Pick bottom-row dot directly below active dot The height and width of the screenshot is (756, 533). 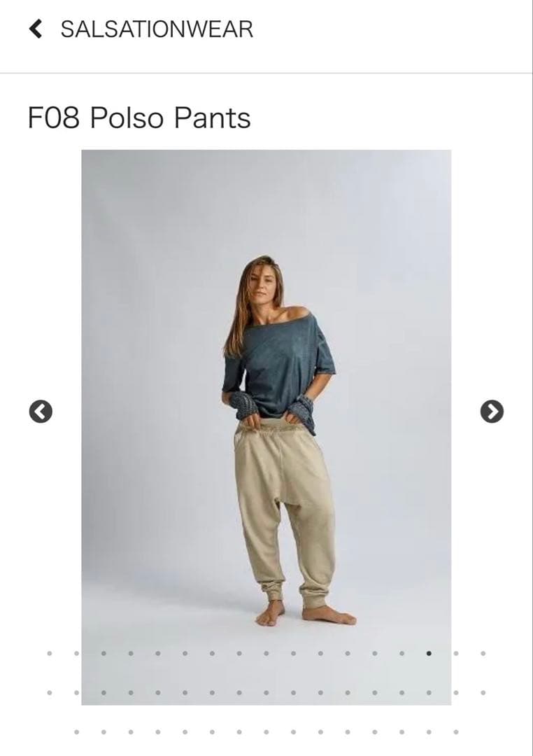pyautogui.click(x=429, y=732)
